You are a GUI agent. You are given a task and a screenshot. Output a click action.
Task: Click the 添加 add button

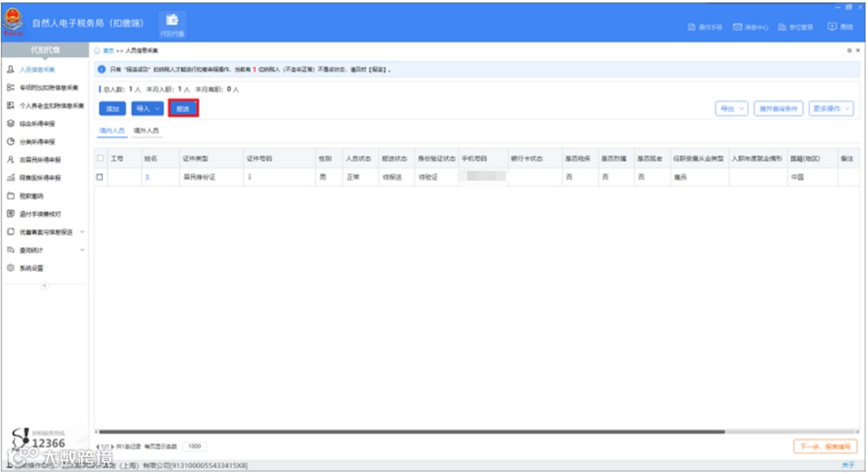pos(113,109)
